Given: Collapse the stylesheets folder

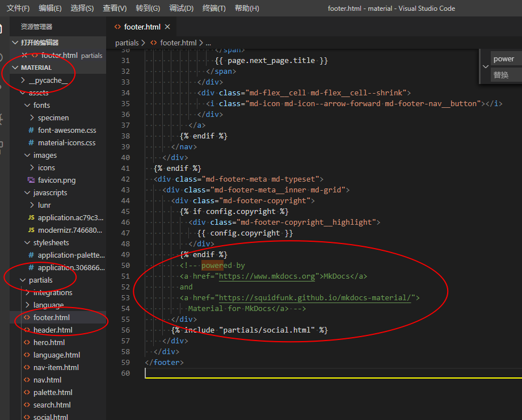Looking at the screenshot, I should [27, 242].
